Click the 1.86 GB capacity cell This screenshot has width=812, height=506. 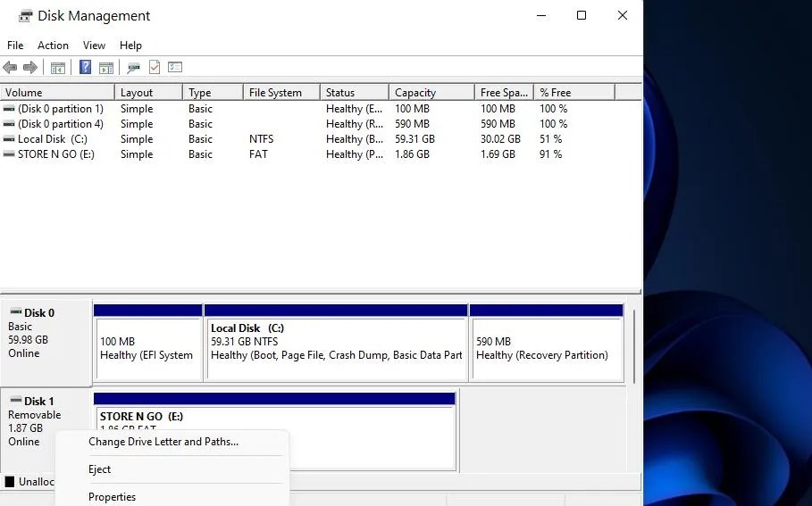[412, 154]
